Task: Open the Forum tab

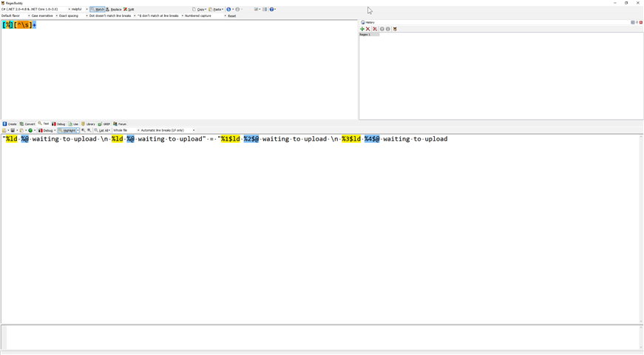Action: coord(120,124)
